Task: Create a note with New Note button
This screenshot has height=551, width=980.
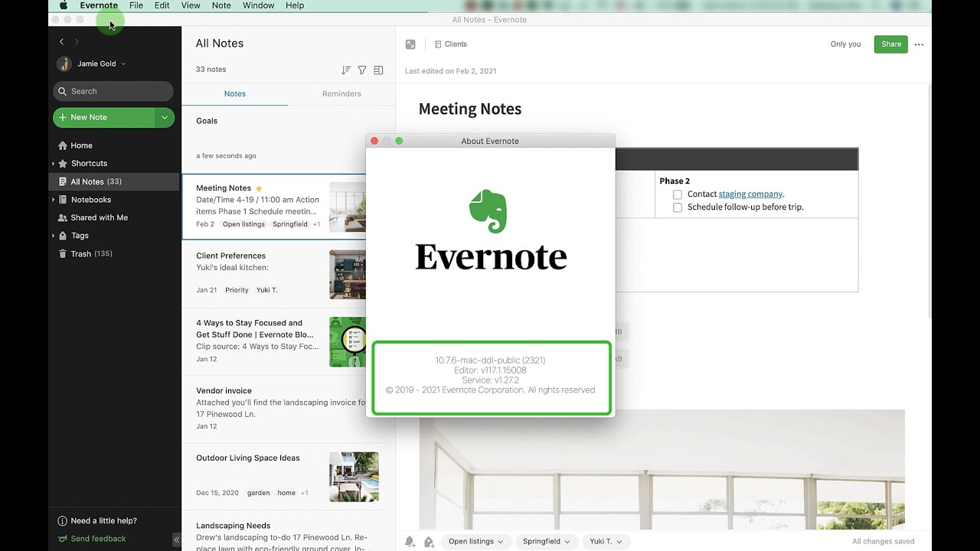Action: click(104, 117)
